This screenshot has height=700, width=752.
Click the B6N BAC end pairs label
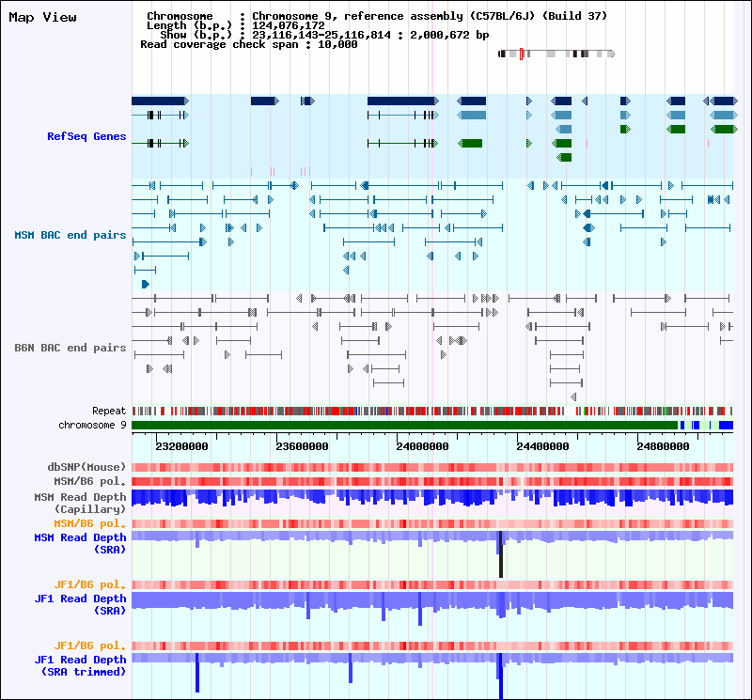tap(70, 348)
